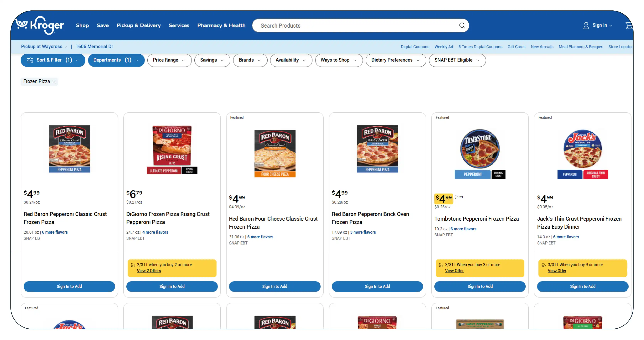The width and height of the screenshot is (644, 340).
Task: Click the Sort & Filter sliders icon
Action: 30,60
